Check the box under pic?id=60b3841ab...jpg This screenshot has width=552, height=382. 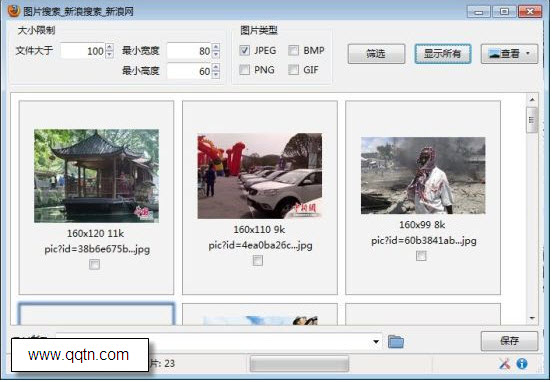pos(421,256)
